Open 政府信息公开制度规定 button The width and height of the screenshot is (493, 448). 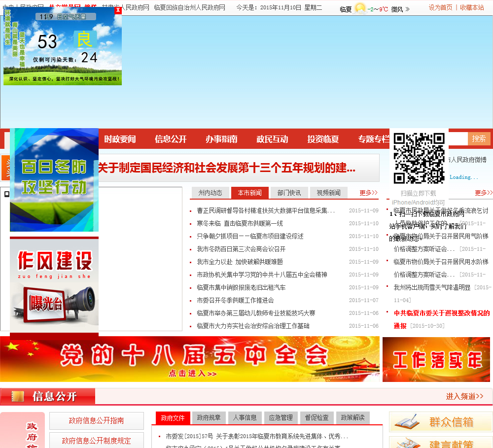97,441
